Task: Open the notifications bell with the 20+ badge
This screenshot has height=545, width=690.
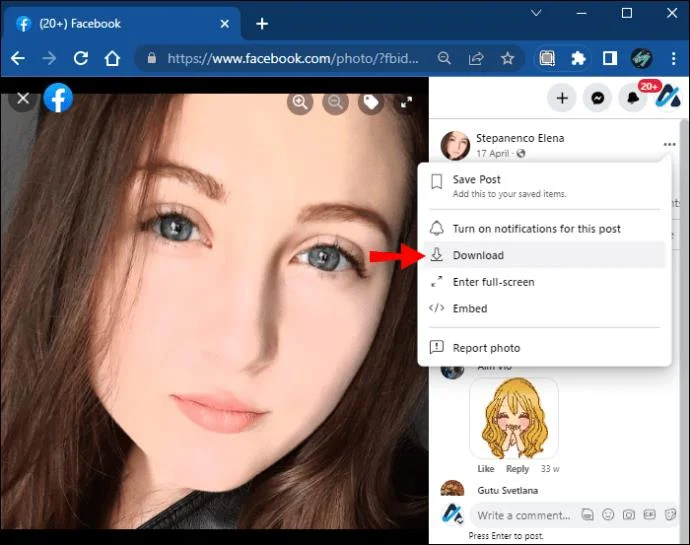Action: 633,98
